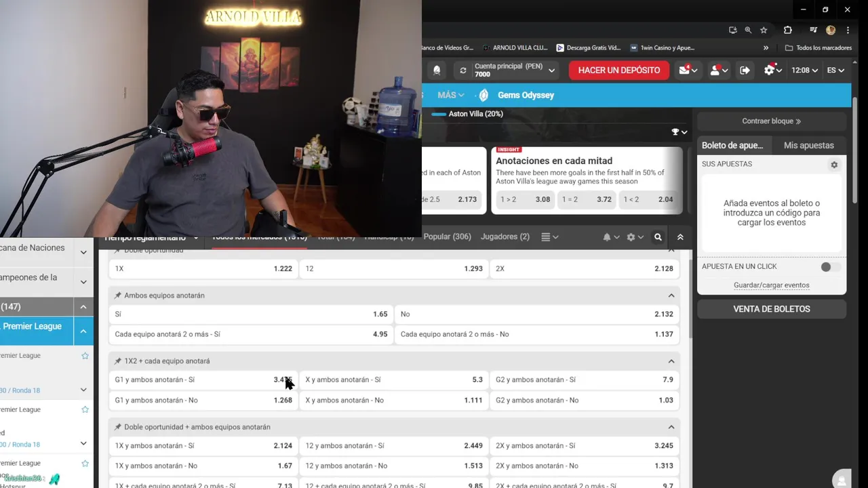Open Todos los marcadores folder
This screenshot has height=488, width=868.
(818, 48)
